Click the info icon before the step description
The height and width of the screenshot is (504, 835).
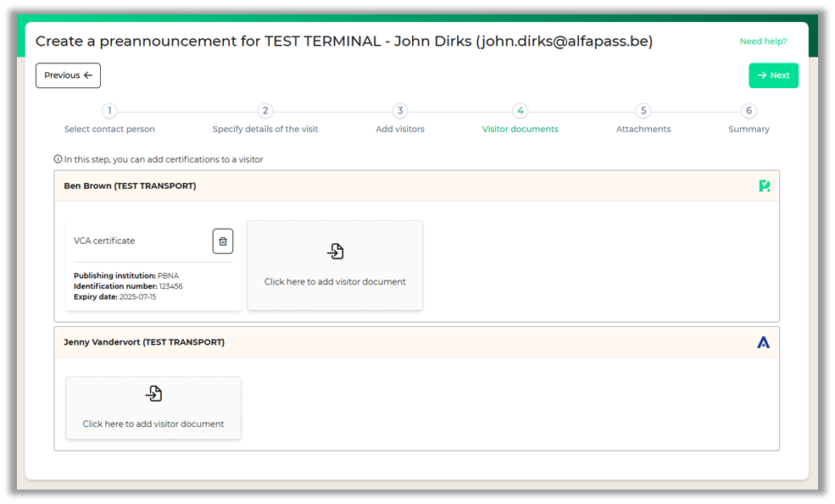tap(58, 159)
